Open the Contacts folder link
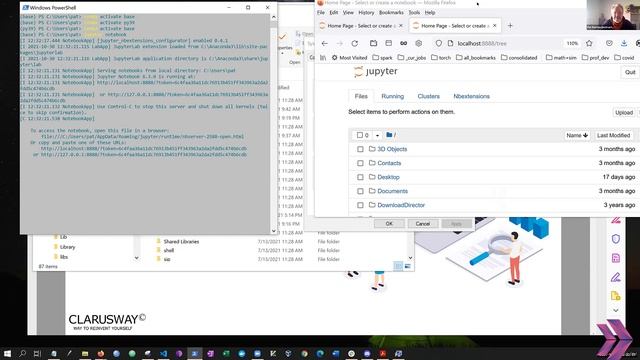 click(x=389, y=163)
